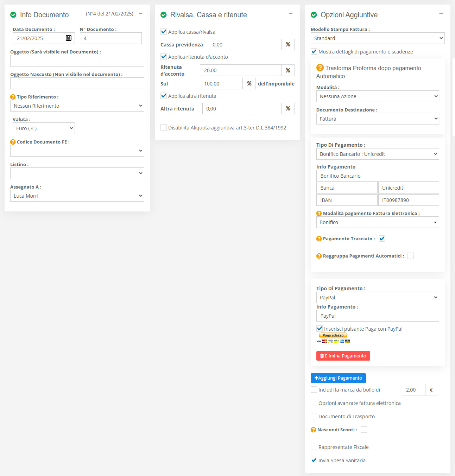Open the Assegnato A dropdown
The width and height of the screenshot is (455, 476).
click(77, 196)
